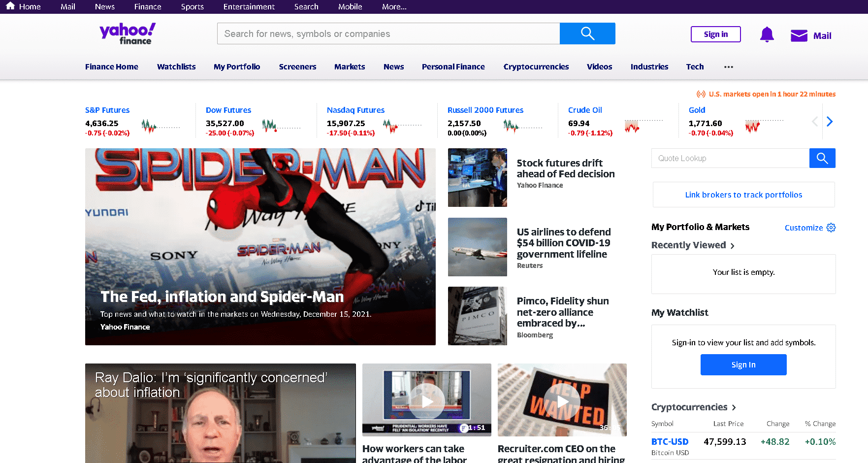Show previous market tickers with left arrow
Image resolution: width=868 pixels, height=463 pixels.
coord(815,122)
